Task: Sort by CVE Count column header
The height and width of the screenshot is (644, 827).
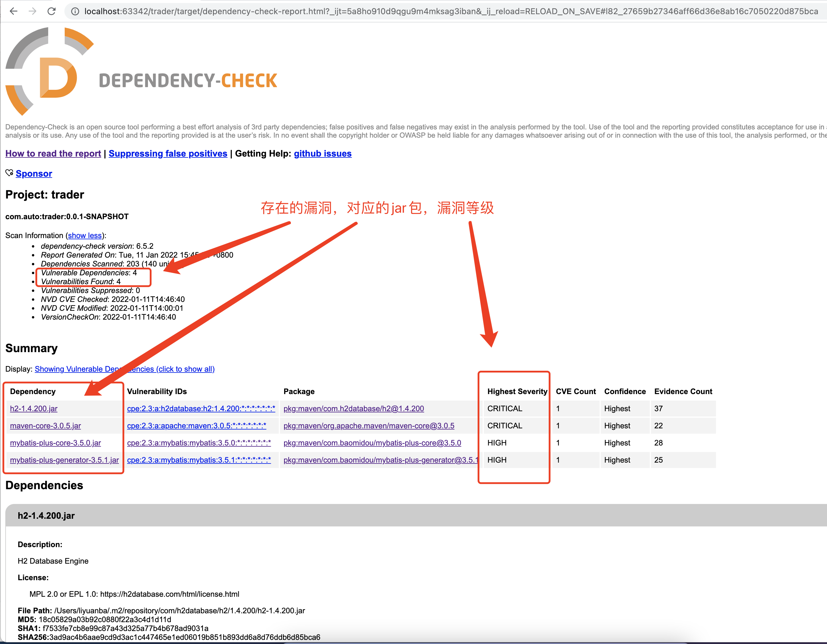Action: pyautogui.click(x=576, y=391)
